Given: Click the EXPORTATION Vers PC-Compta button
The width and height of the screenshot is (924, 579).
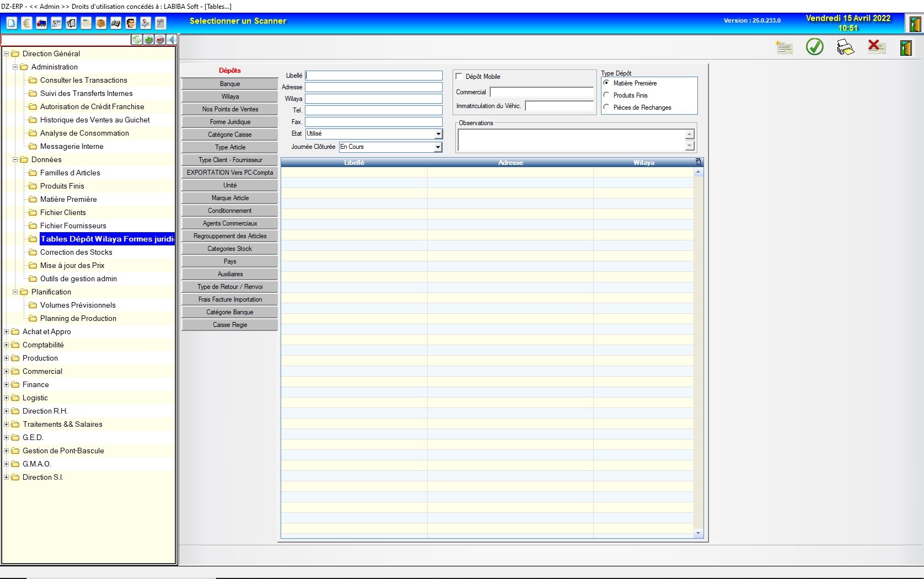Looking at the screenshot, I should [x=230, y=173].
